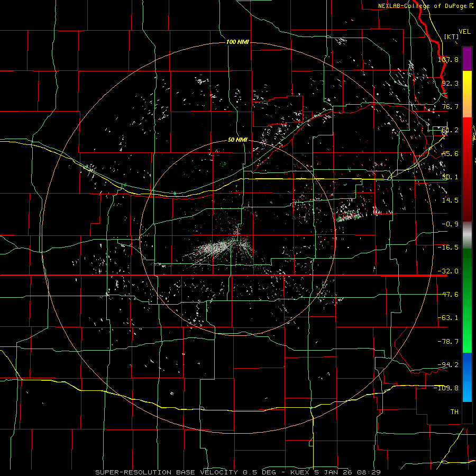476x476 pixels.
Task: Click the 61.2 velocity scale value
Action: (450, 130)
